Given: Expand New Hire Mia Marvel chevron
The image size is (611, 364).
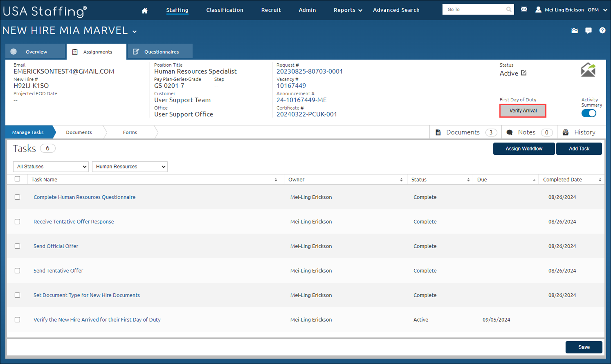Looking at the screenshot, I should (x=134, y=31).
